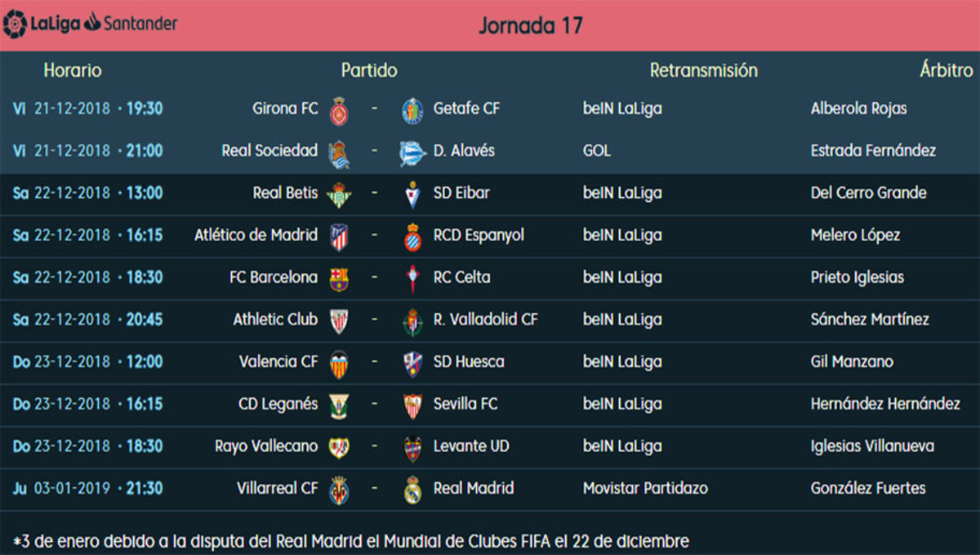Click the Girona FC crest

point(339,110)
